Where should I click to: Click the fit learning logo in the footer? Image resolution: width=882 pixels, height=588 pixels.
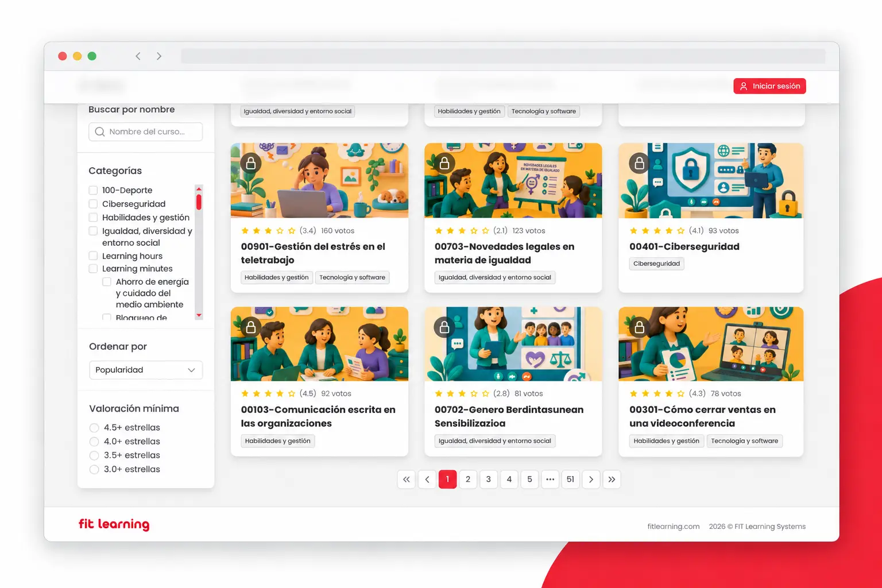click(x=114, y=524)
